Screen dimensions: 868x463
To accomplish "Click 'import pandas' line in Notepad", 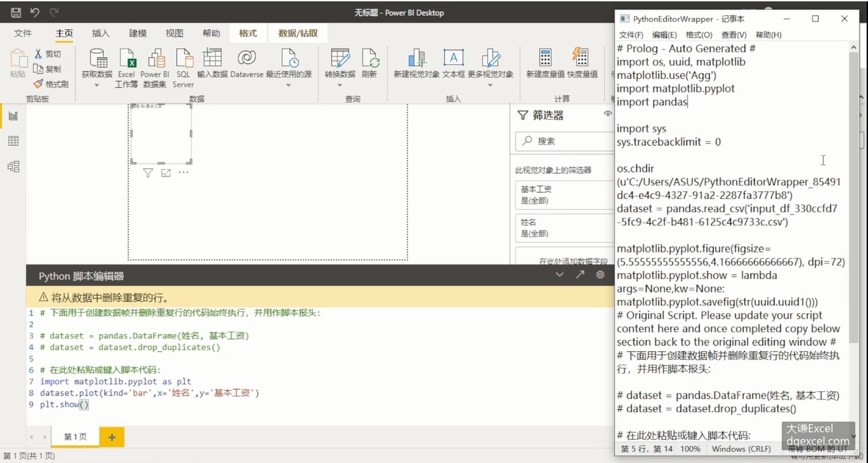I will coord(652,102).
